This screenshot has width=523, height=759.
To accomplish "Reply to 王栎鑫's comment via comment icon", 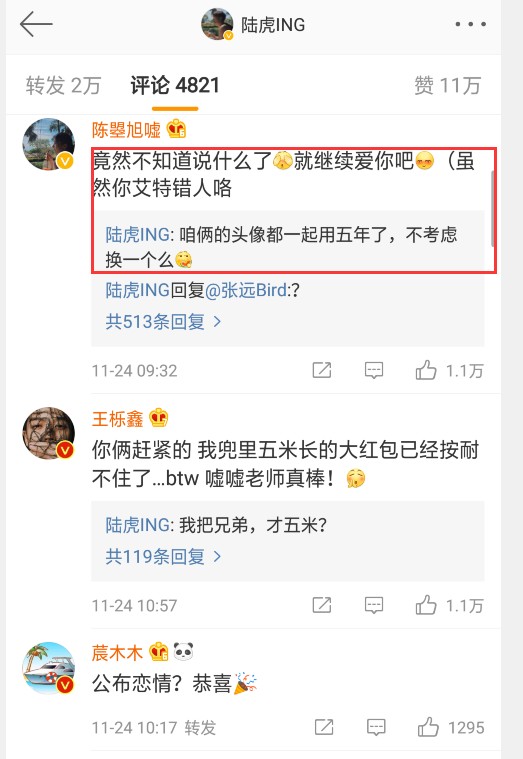I will pyautogui.click(x=374, y=605).
